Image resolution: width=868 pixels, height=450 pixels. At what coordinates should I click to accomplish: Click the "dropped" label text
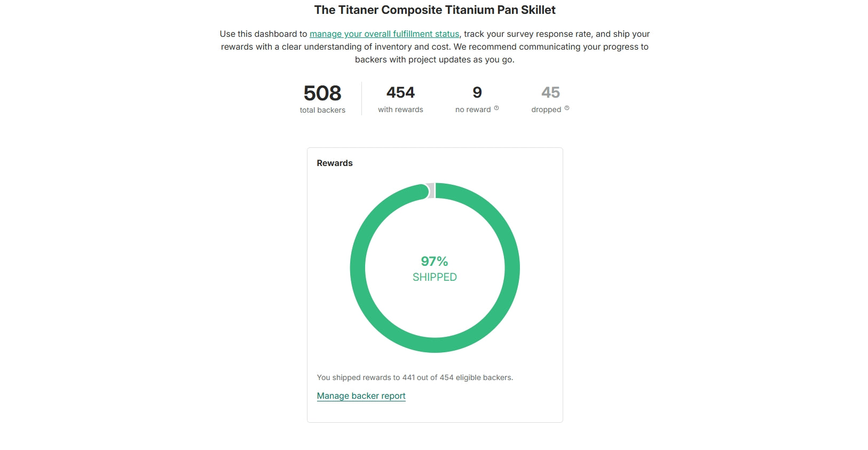tap(546, 110)
